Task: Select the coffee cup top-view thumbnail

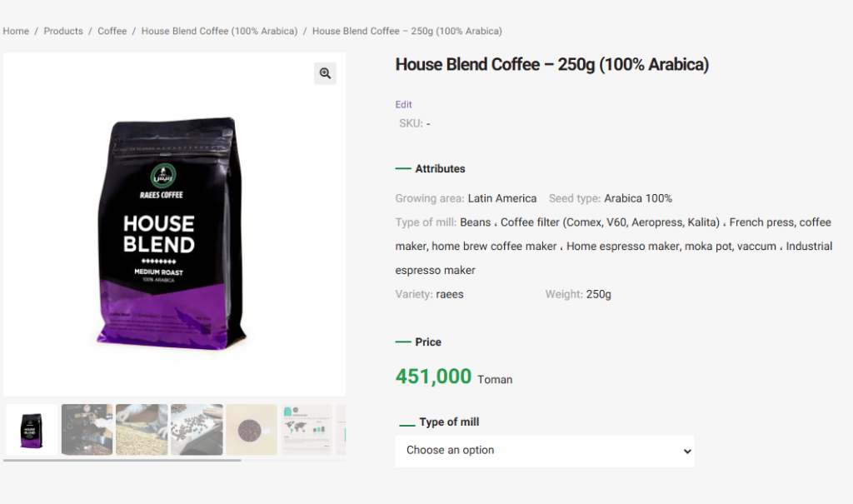Action: pyautogui.click(x=252, y=429)
